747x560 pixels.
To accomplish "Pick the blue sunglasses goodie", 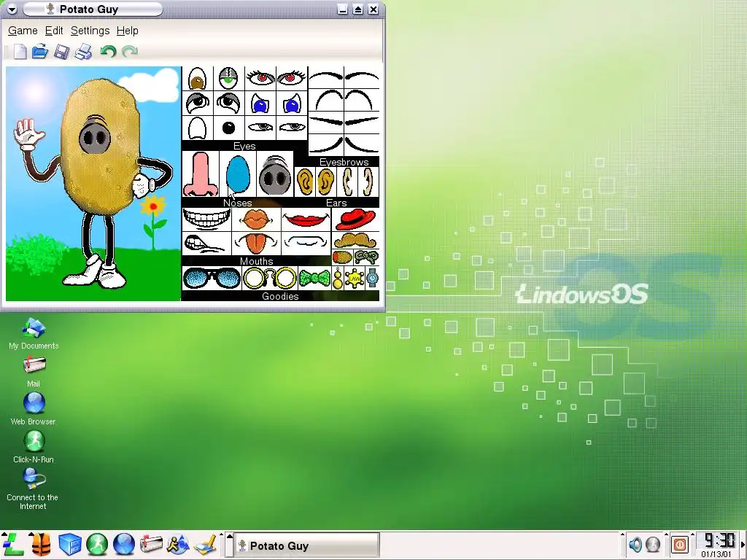I will coord(212,278).
